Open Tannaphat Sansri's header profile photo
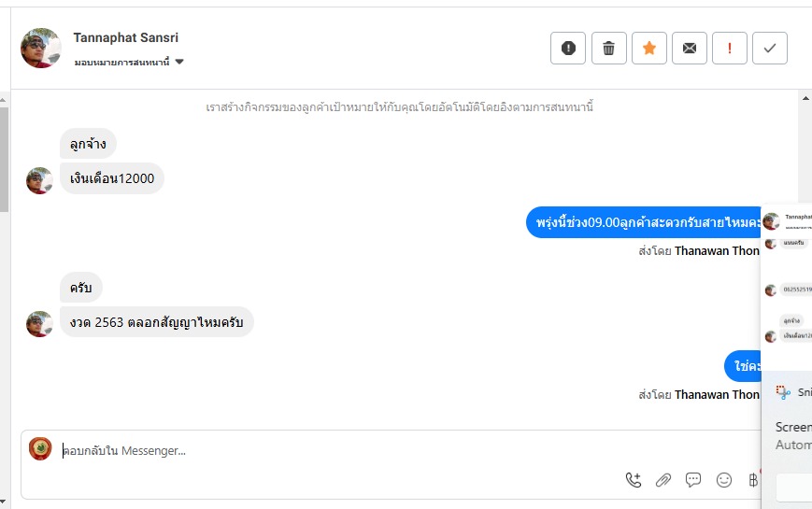 41,49
